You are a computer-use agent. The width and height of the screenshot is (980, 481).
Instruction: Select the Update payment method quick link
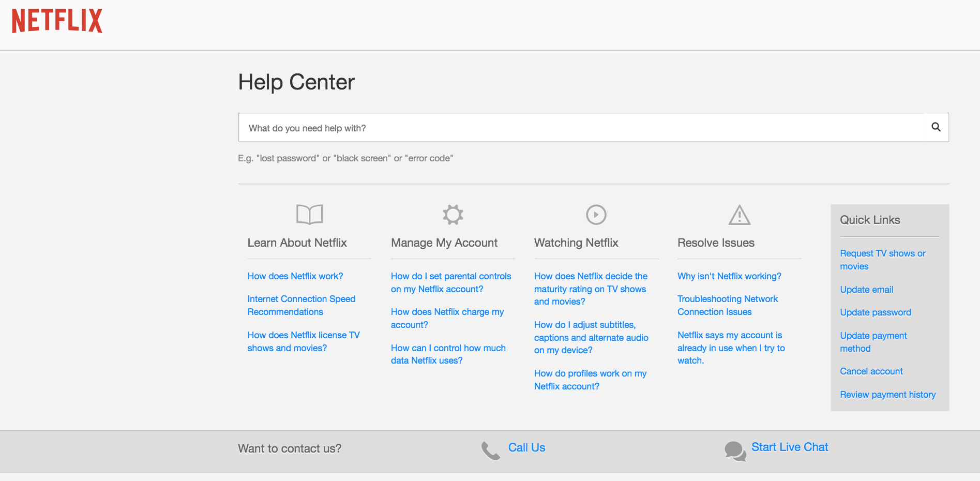[x=873, y=342]
